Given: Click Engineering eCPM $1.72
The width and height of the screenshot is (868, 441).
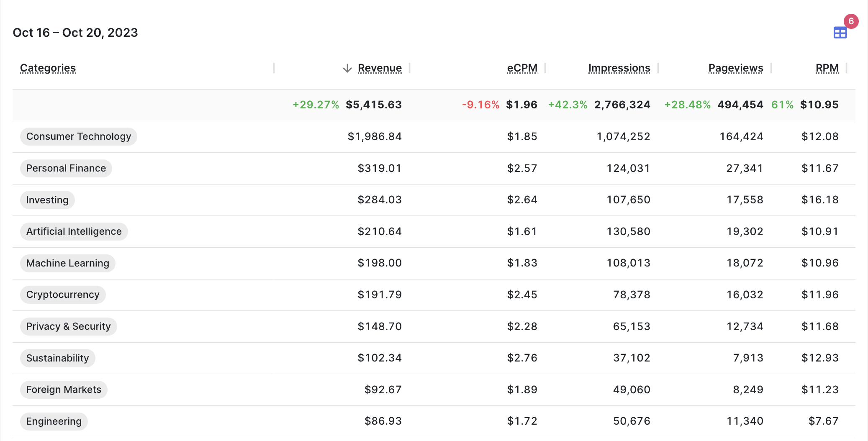Looking at the screenshot, I should [x=522, y=421].
